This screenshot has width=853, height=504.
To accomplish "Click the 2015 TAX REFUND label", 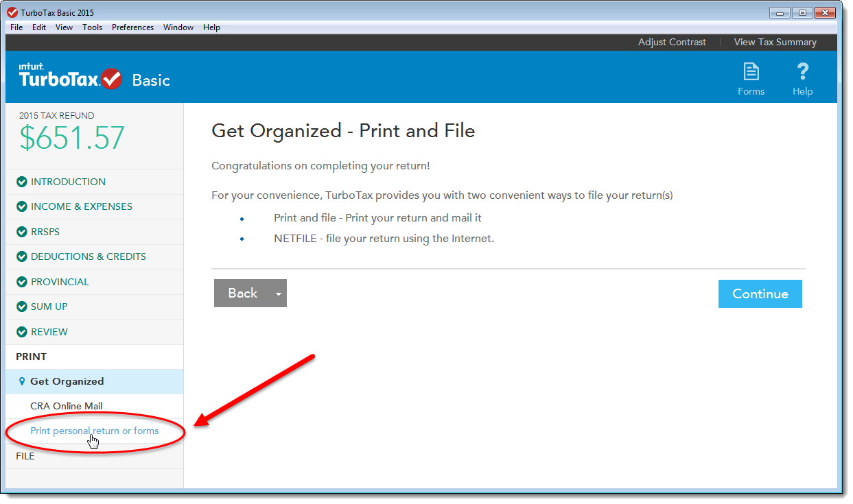I will pos(57,115).
